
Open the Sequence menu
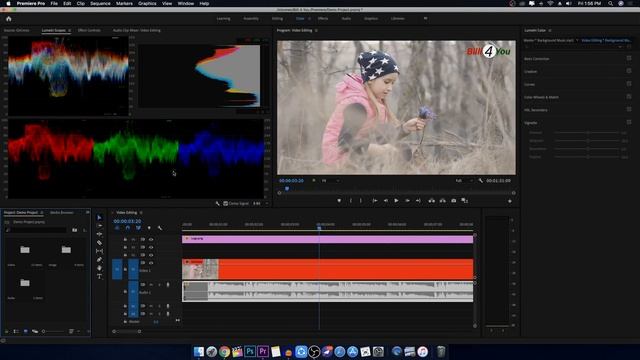pyautogui.click(x=100, y=3)
